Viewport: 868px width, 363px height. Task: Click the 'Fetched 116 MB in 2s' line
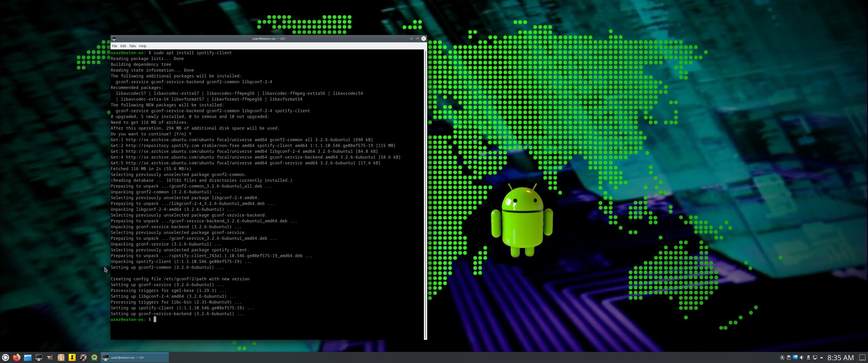(x=151, y=169)
